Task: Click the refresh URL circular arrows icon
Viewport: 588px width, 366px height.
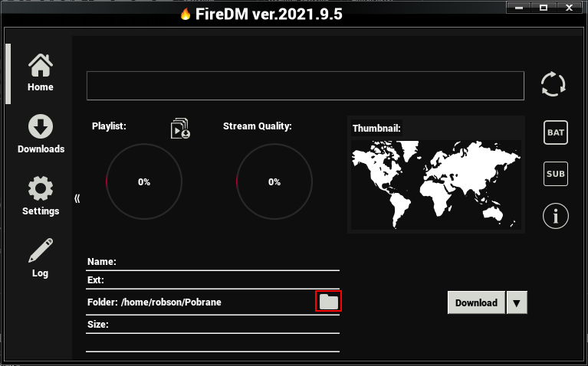Action: [554, 84]
